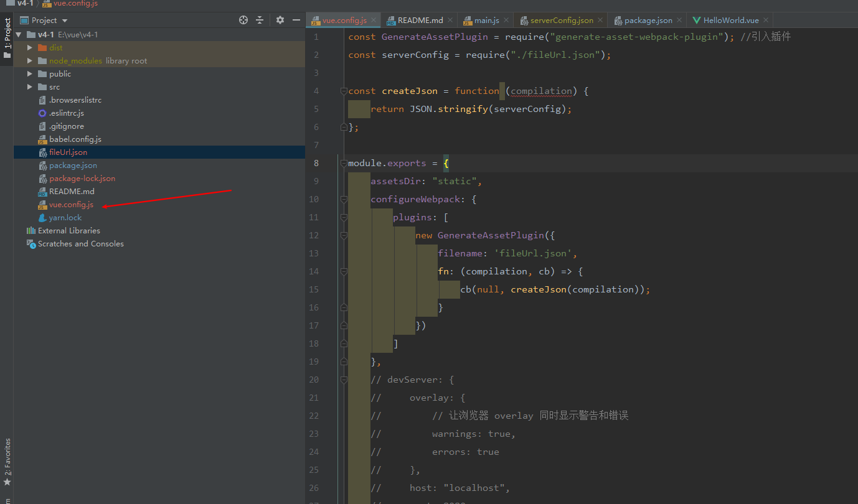
Task: Fold fn arrow function at line 14
Action: (343, 271)
